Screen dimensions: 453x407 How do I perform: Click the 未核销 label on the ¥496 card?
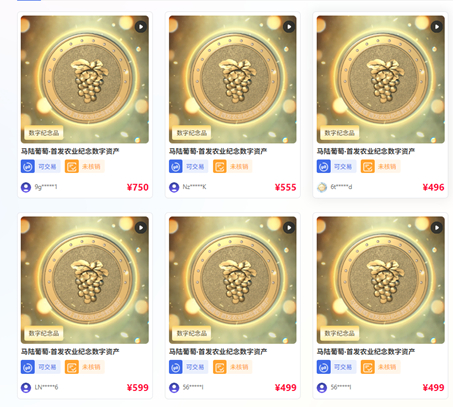click(x=387, y=166)
